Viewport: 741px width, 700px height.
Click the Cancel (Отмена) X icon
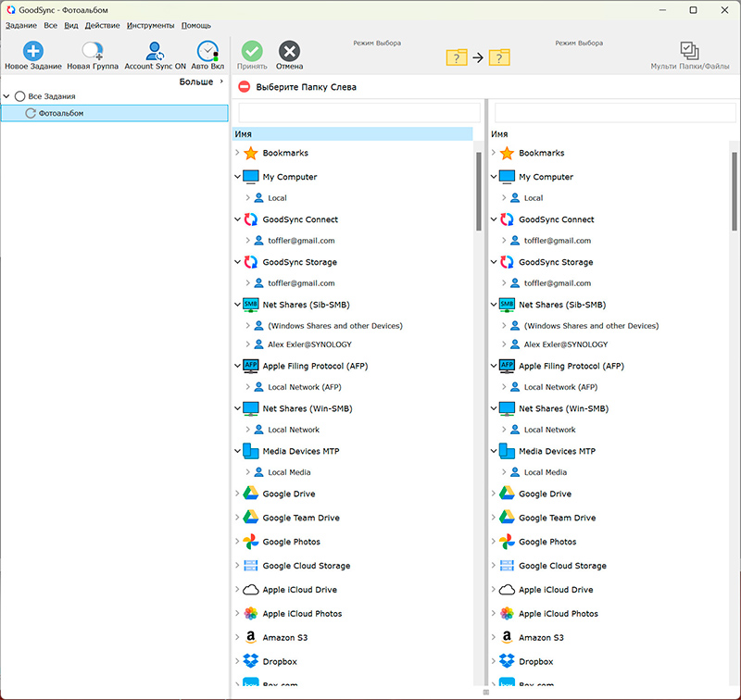pyautogui.click(x=289, y=52)
